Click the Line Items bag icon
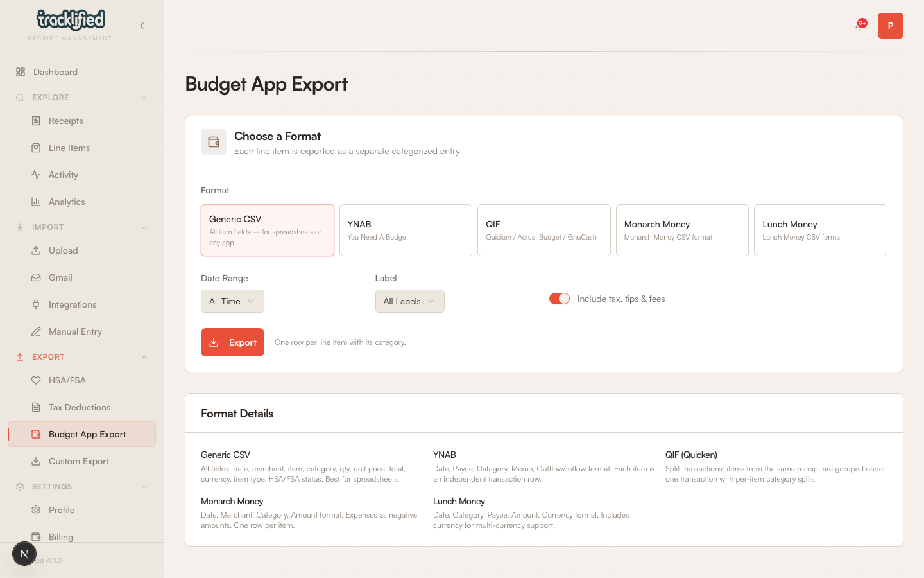 coord(36,148)
